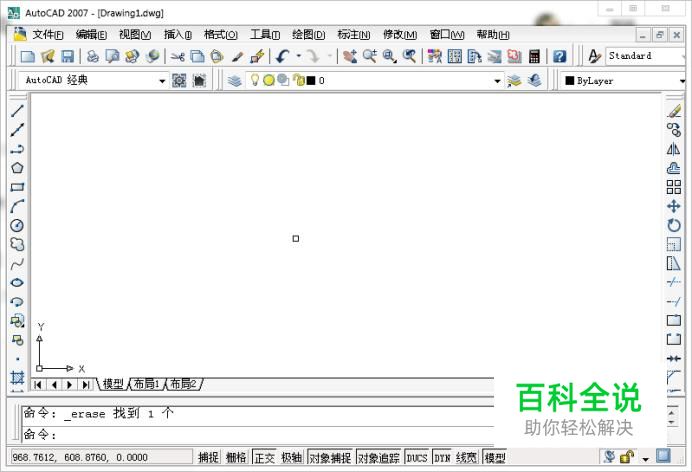Activate the Rotate tool
692x472 pixels.
(673, 225)
